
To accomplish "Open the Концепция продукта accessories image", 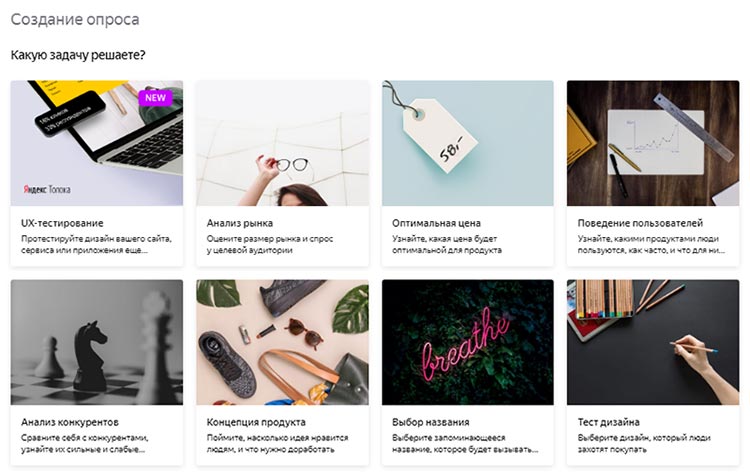I will tap(282, 342).
